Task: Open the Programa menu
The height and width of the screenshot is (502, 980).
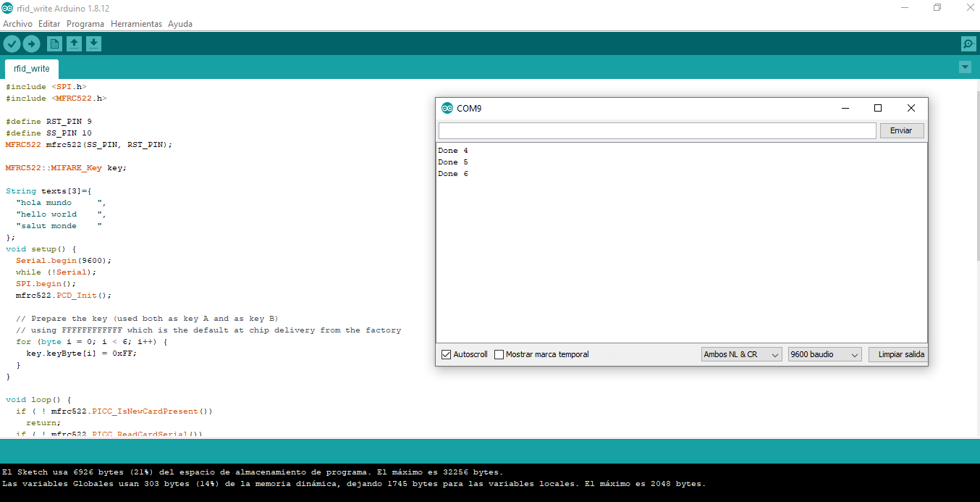Action: coord(85,24)
